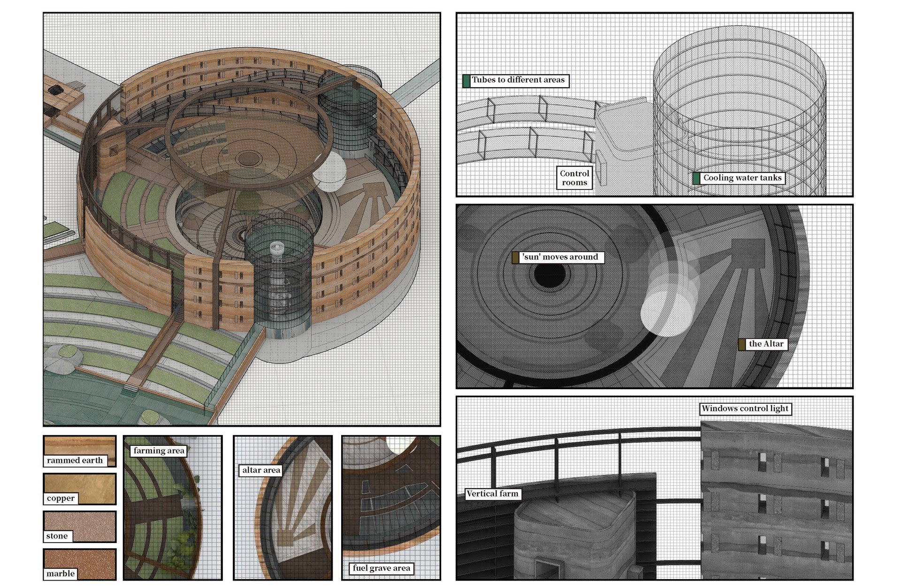Click the large copper ring above the courtyard
The width and height of the screenshot is (901, 588).
[249, 136]
